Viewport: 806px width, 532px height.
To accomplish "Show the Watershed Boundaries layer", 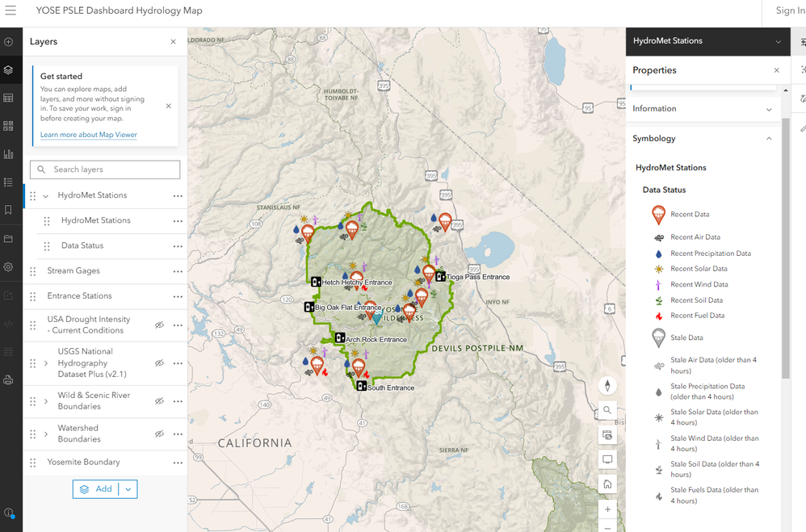I will pyautogui.click(x=159, y=434).
